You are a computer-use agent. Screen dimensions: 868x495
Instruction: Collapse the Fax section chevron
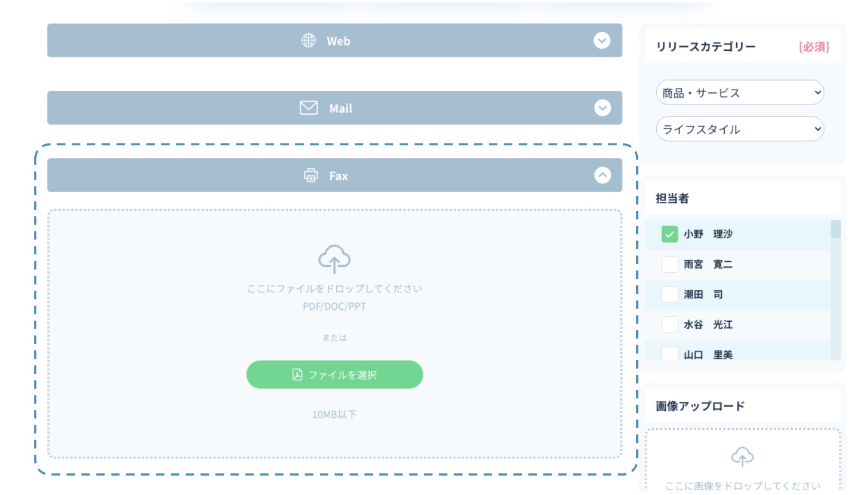[x=602, y=175]
